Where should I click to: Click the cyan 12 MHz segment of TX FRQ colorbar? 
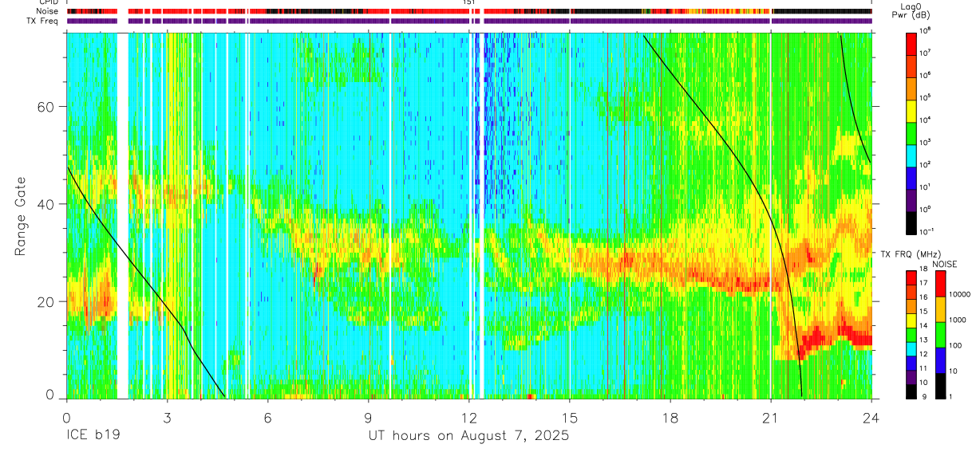point(911,348)
